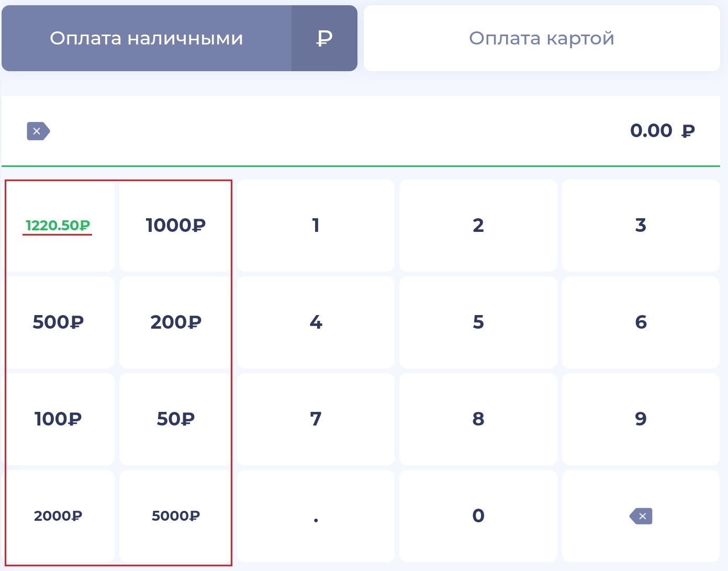The height and width of the screenshot is (571, 728).
Task: Choose the 1000₽ quick amount
Action: [176, 226]
